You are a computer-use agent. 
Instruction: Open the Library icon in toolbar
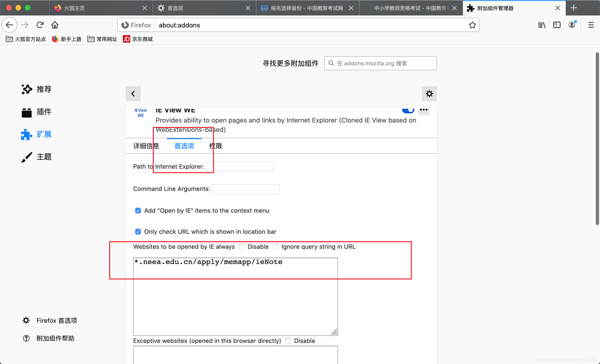coord(542,25)
